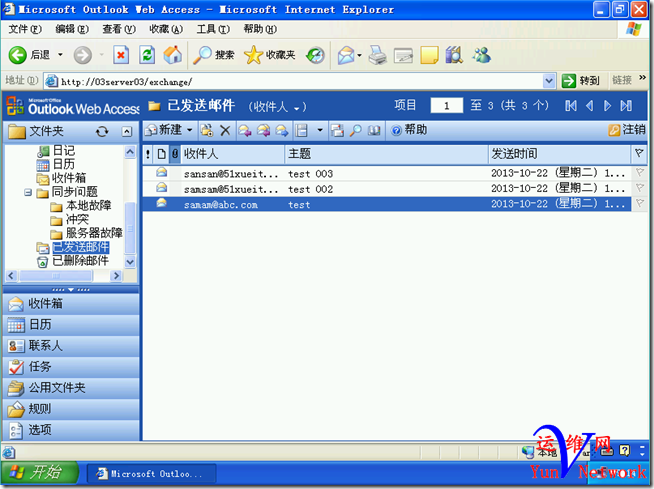Screen dimensions: 654x489
Task: Click the page number input field
Action: click(x=446, y=106)
